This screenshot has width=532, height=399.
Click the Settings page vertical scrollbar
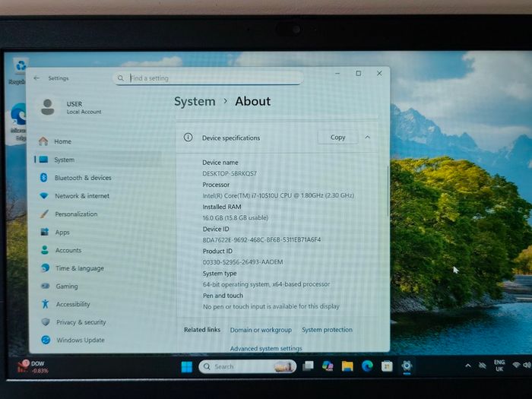click(388, 191)
